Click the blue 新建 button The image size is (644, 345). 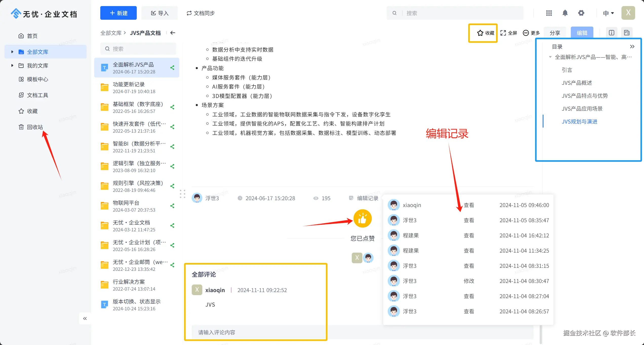pyautogui.click(x=118, y=13)
